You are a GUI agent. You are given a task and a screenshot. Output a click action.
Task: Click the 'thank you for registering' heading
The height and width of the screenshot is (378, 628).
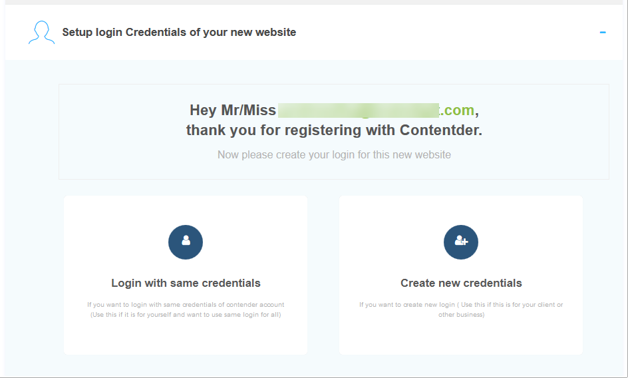pyautogui.click(x=334, y=130)
